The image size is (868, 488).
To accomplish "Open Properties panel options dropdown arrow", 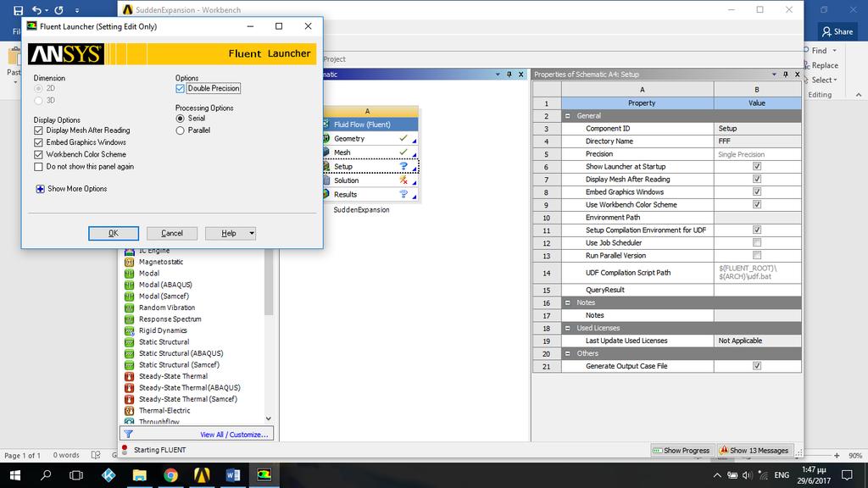I will [774, 75].
